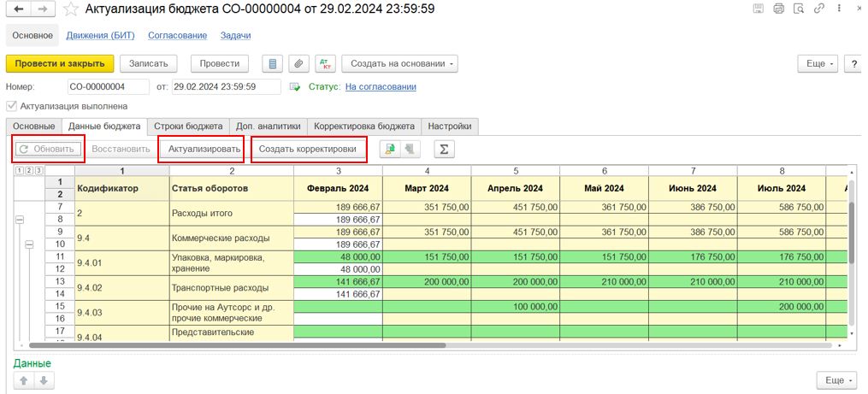Toggle the Актуализация выполнена checkbox
This screenshot has width=868, height=394.
click(11, 107)
